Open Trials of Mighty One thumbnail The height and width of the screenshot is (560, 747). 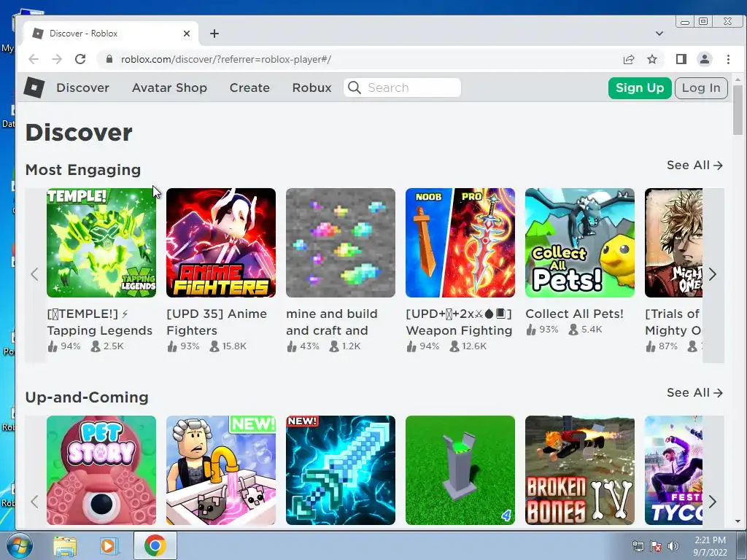click(673, 243)
